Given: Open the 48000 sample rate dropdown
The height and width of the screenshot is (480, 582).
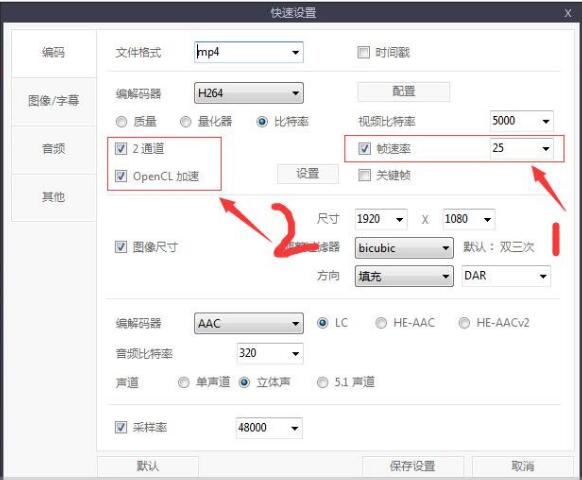Looking at the screenshot, I should (x=269, y=428).
